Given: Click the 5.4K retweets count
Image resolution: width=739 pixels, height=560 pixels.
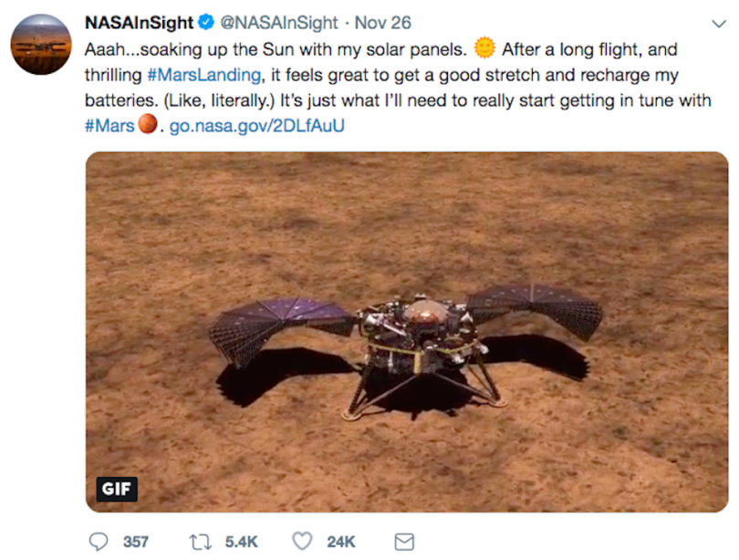Looking at the screenshot, I should (241, 542).
